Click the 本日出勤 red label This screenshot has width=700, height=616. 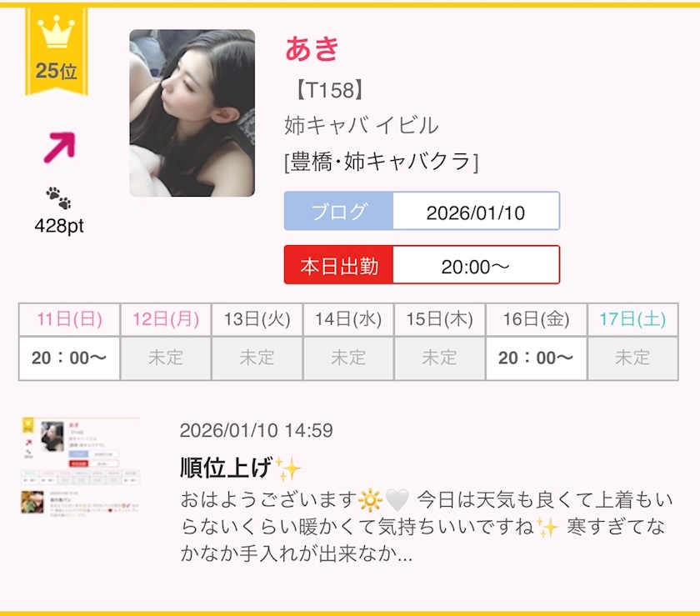click(x=339, y=265)
